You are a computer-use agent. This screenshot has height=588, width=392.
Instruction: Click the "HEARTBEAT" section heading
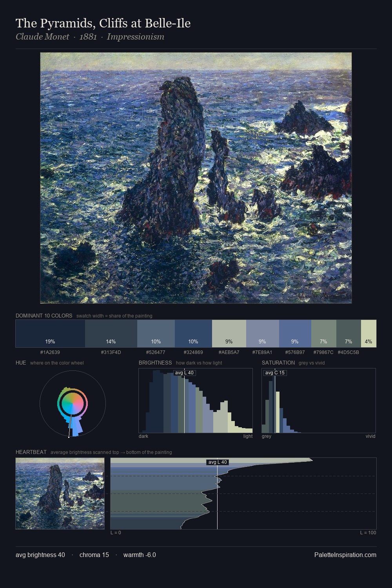[x=31, y=452]
